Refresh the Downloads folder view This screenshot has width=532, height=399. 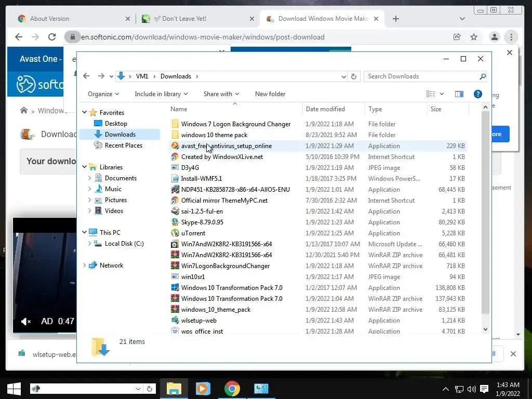tap(353, 76)
